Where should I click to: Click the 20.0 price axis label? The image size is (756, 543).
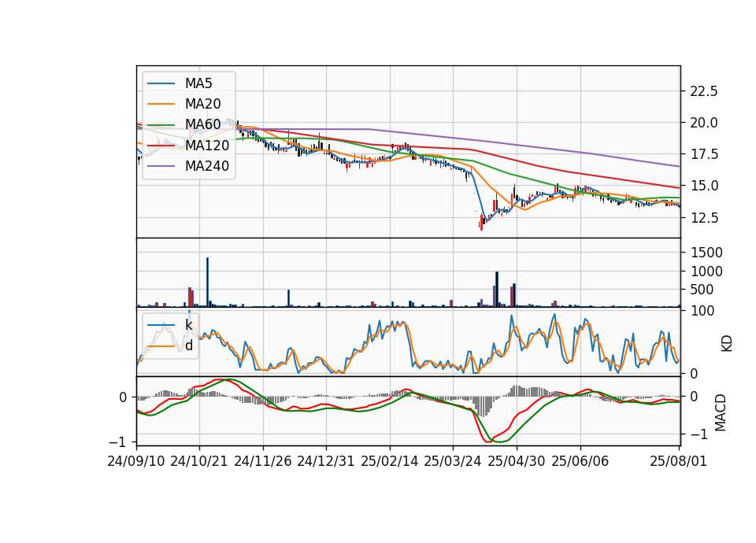[x=704, y=123]
